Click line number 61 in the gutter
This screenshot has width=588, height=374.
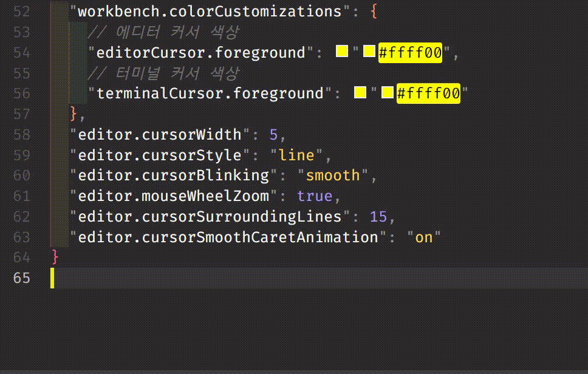[21, 196]
